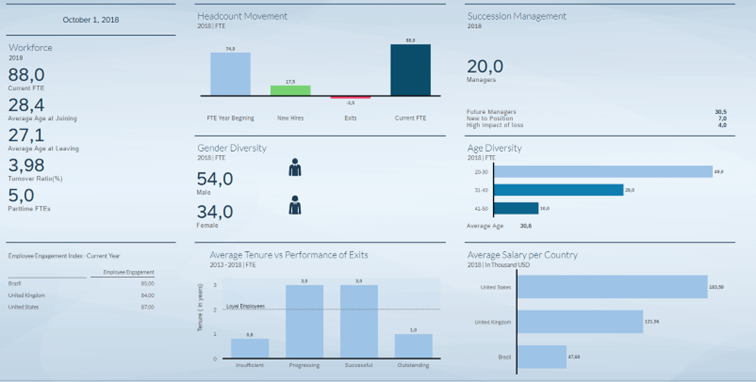Click the Average Age 30,6 value
The height and width of the screenshot is (382, 756).
pyautogui.click(x=526, y=226)
